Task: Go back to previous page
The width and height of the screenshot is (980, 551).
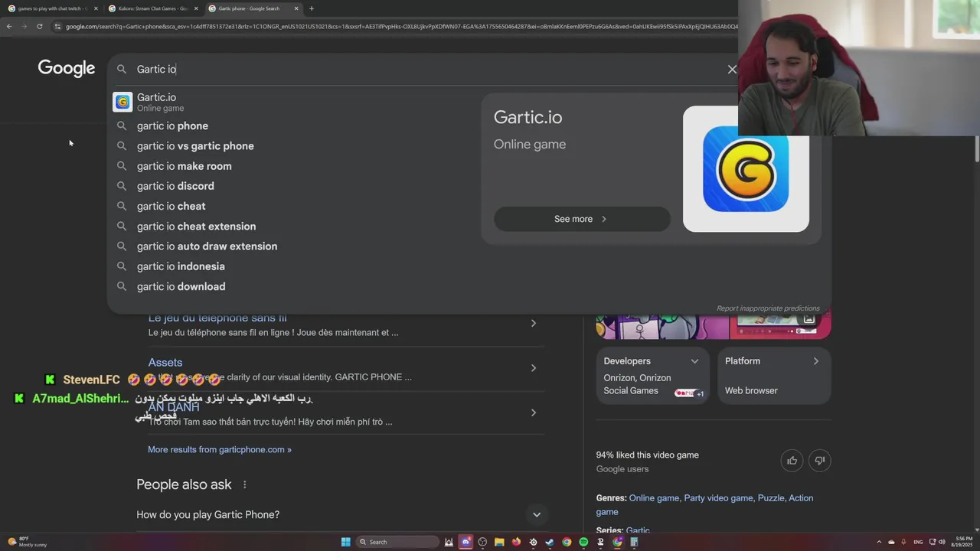Action: pos(9,26)
